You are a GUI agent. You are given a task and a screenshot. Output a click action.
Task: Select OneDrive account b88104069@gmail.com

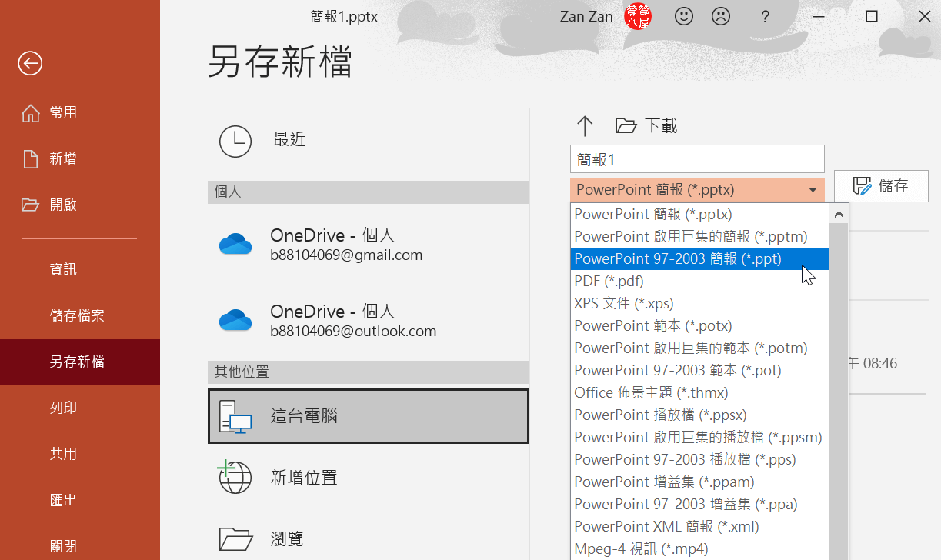coord(368,245)
